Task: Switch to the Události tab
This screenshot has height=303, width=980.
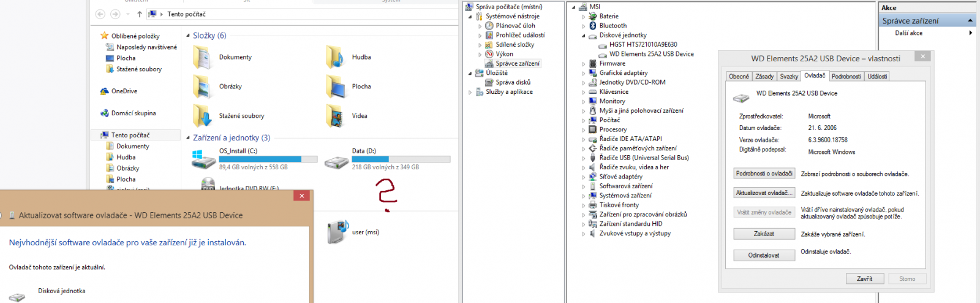Action: pos(877,77)
